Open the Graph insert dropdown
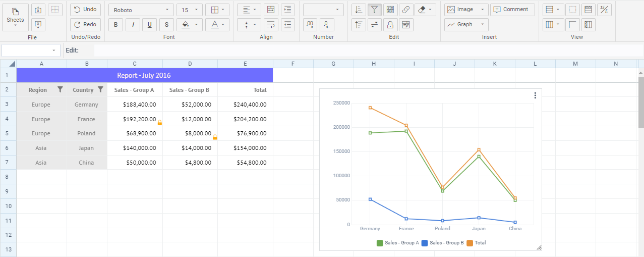The image size is (644, 257). [x=466, y=24]
